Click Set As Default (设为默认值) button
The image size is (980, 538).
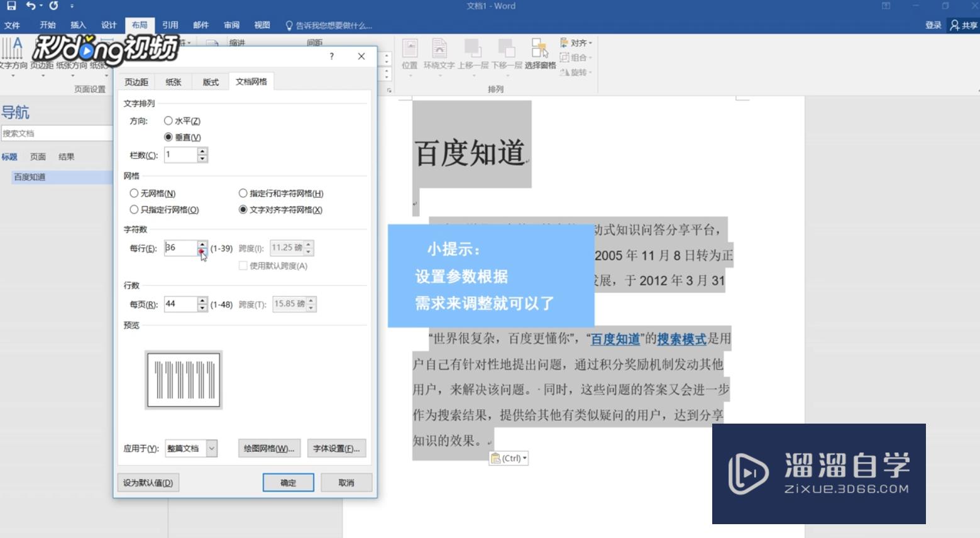(x=148, y=483)
